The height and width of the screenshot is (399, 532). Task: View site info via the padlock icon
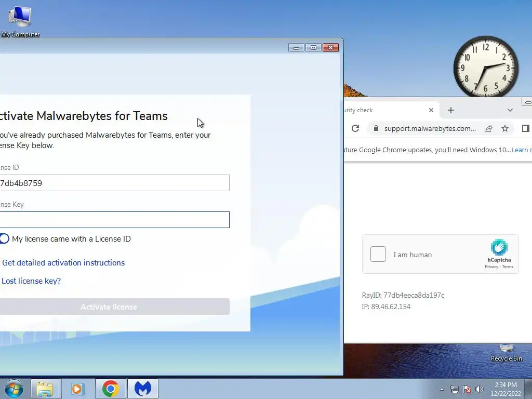[x=376, y=128]
